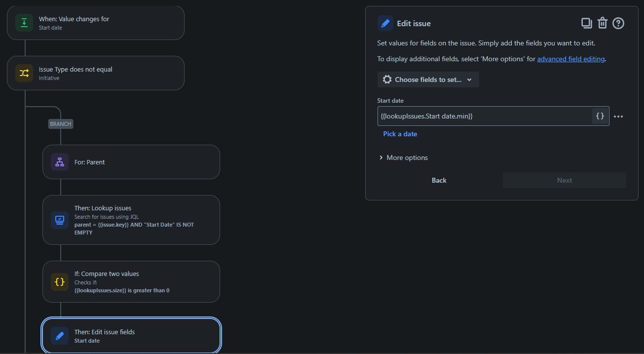Click the duplicate component icon
Image resolution: width=644 pixels, height=354 pixels.
point(586,23)
